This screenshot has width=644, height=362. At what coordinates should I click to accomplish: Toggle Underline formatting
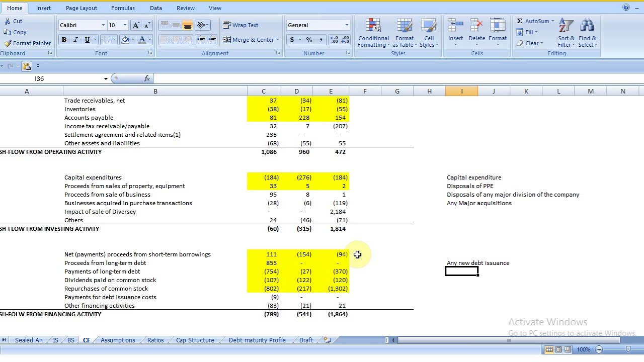coord(87,40)
